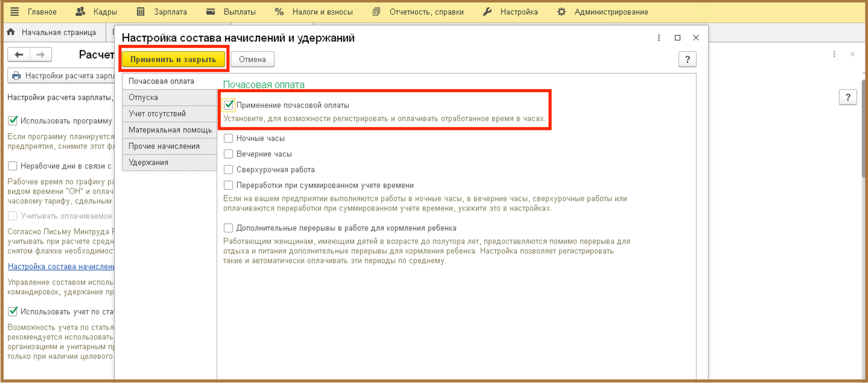Select the Материальная помощь tab
Image resolution: width=868 pixels, height=383 pixels.
[170, 130]
